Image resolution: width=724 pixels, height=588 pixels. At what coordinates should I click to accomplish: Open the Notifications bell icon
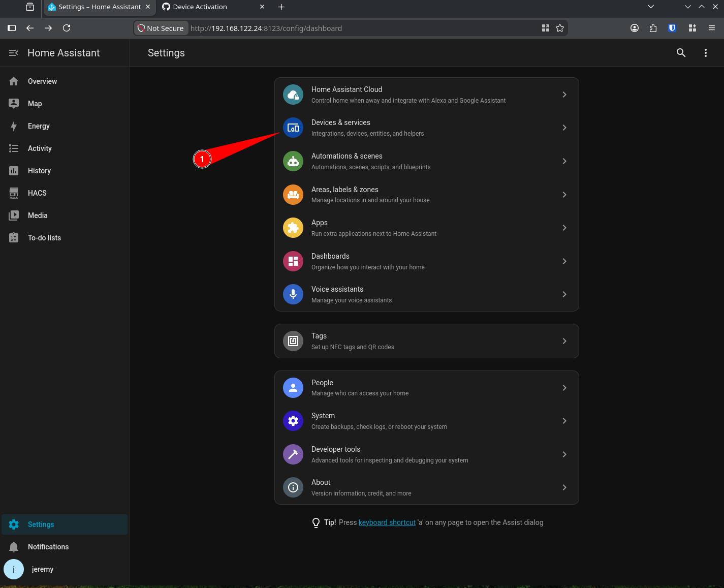click(x=14, y=547)
